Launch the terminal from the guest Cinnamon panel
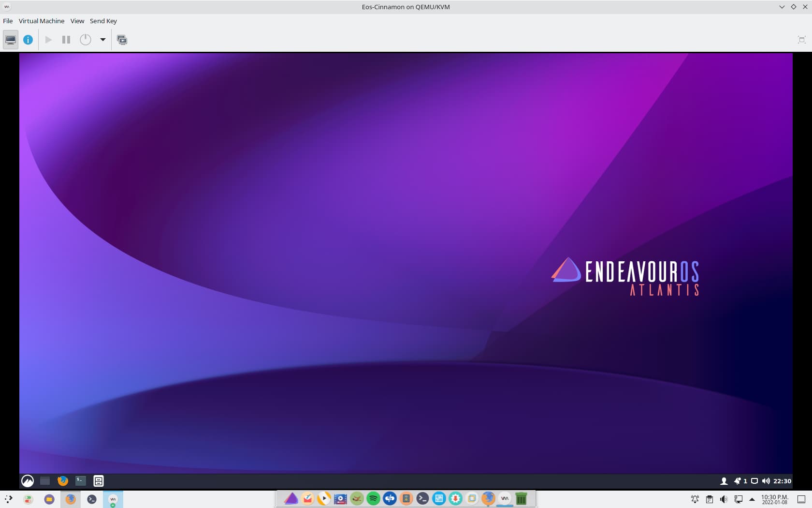 click(81, 481)
